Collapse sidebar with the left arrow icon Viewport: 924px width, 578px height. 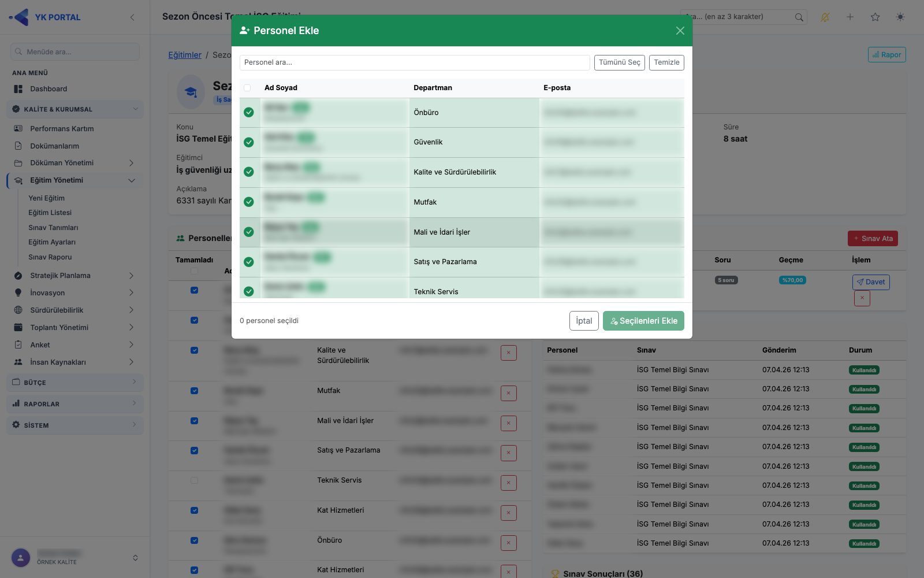pos(132,17)
